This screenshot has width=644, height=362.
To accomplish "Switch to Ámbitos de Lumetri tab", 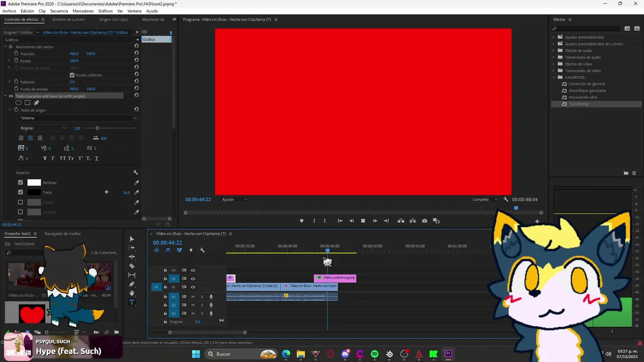I will click(x=68, y=20).
